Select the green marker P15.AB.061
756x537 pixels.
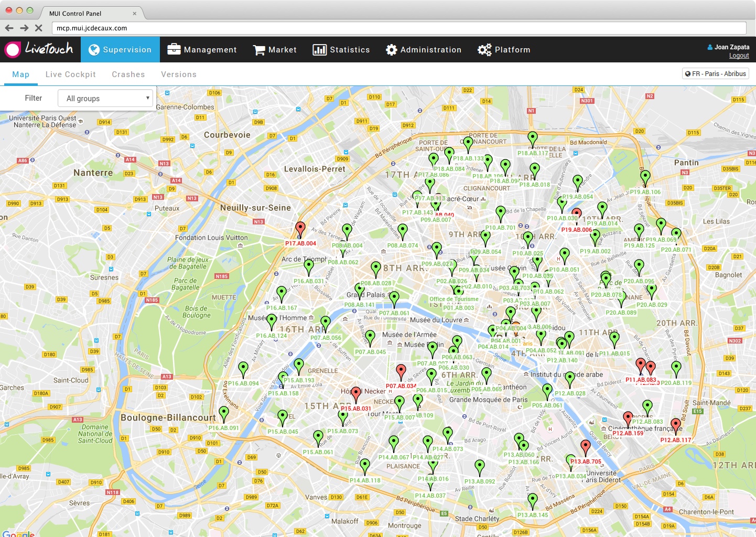click(318, 438)
